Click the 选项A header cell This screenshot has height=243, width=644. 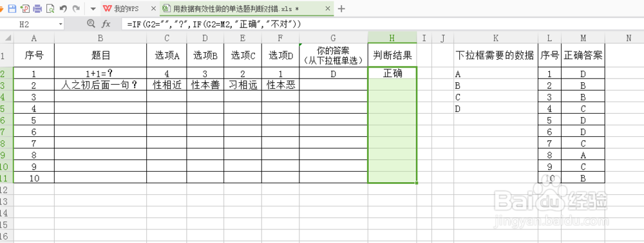(x=167, y=55)
